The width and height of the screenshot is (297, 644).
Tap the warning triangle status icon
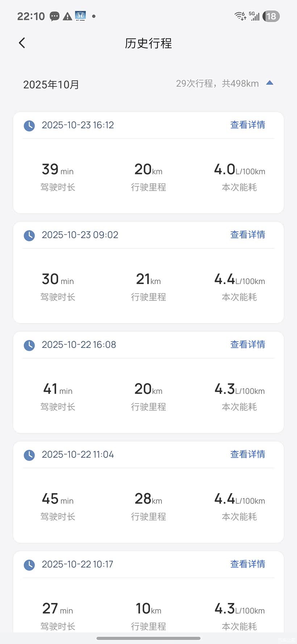pyautogui.click(x=67, y=16)
